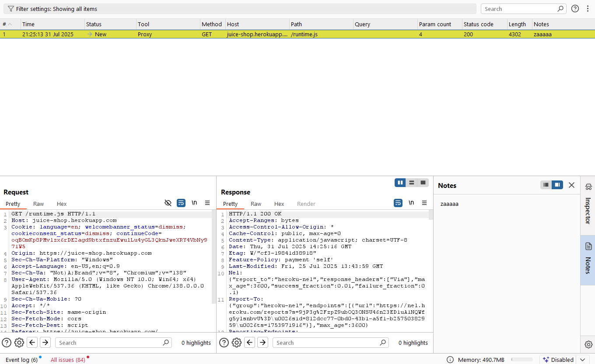This screenshot has width=595, height=364.
Task: Open the Event log
Action: tap(21, 360)
